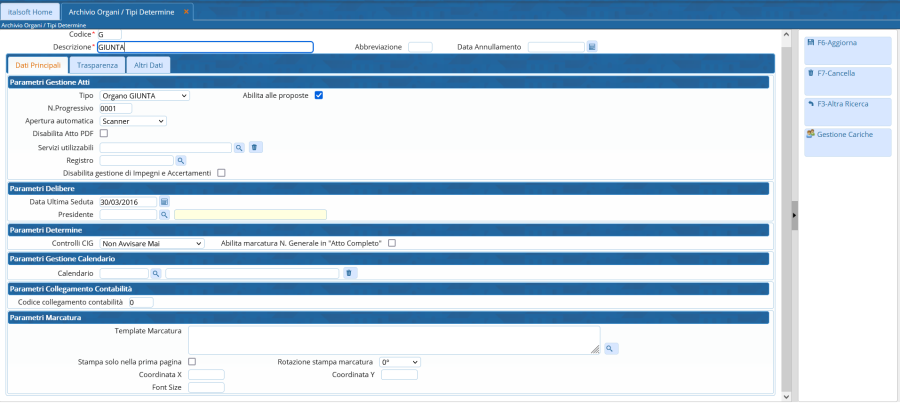
Task: Open Data Annullamento calendar picker
Action: click(x=592, y=47)
